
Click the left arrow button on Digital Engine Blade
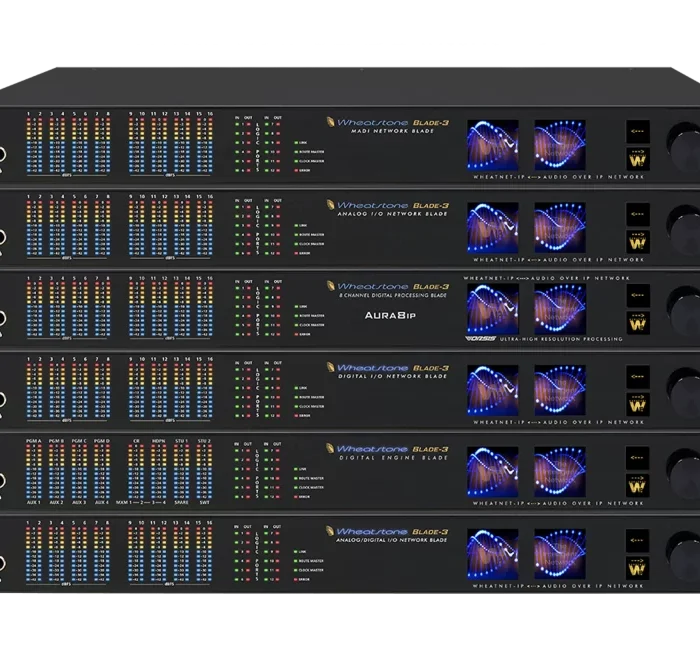coord(638,458)
